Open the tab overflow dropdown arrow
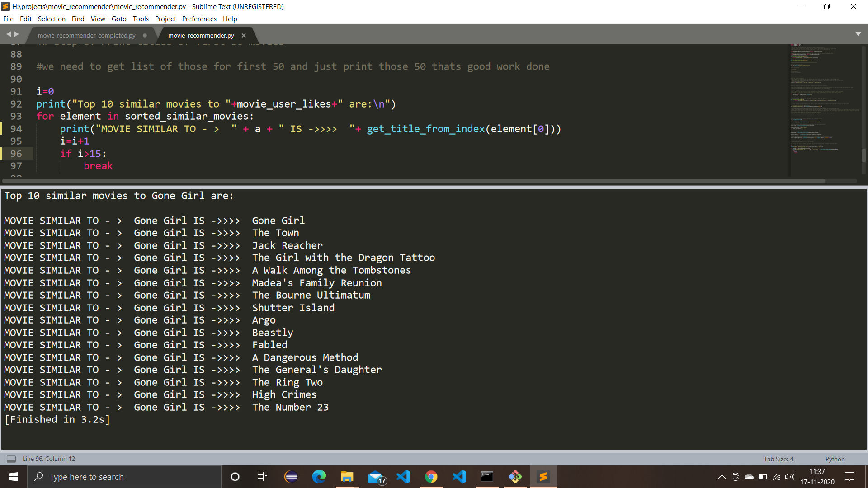868x488 pixels. click(x=859, y=34)
